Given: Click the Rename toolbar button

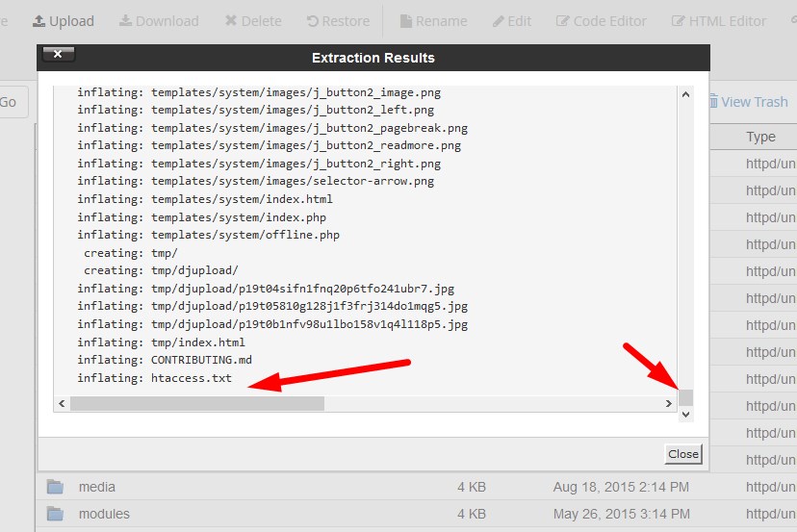Looking at the screenshot, I should pos(433,21).
